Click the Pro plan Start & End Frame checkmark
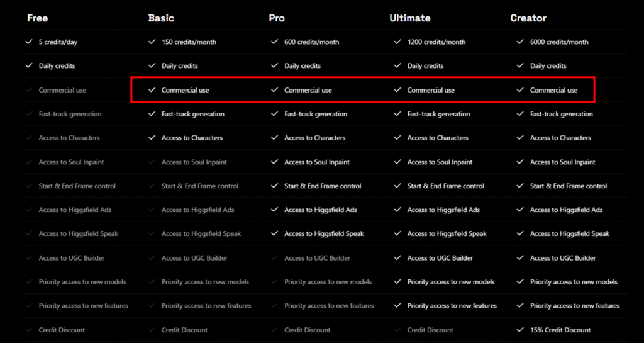This screenshot has width=644, height=343. 274,186
